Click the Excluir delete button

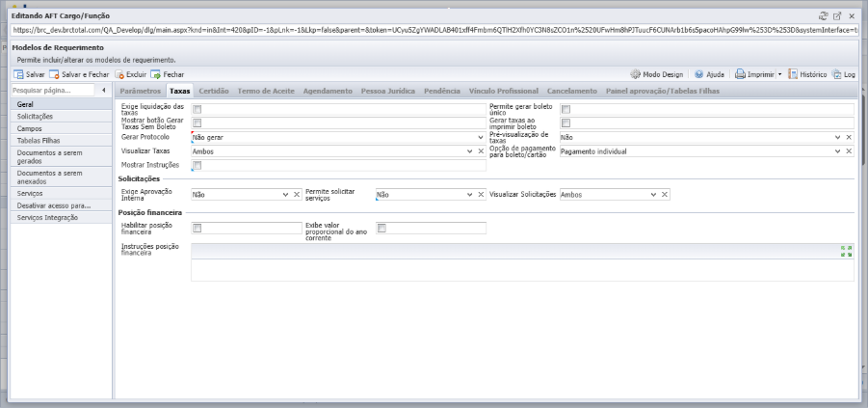[x=131, y=74]
